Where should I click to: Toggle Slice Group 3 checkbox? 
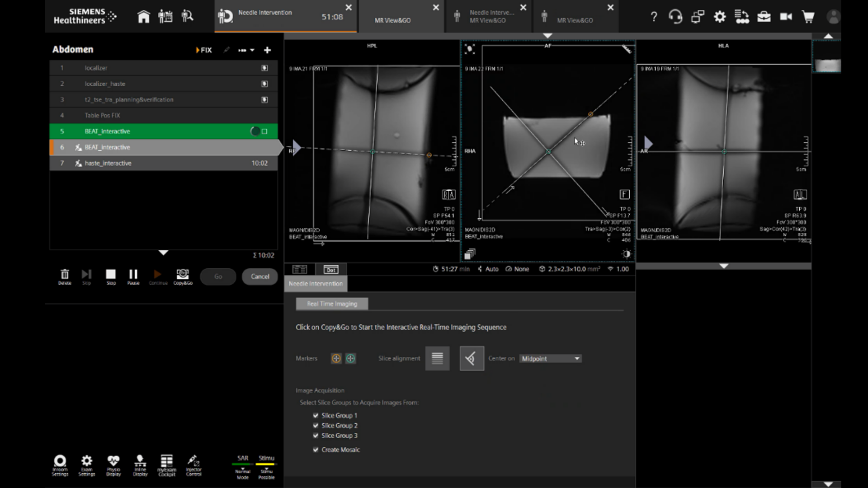point(316,436)
